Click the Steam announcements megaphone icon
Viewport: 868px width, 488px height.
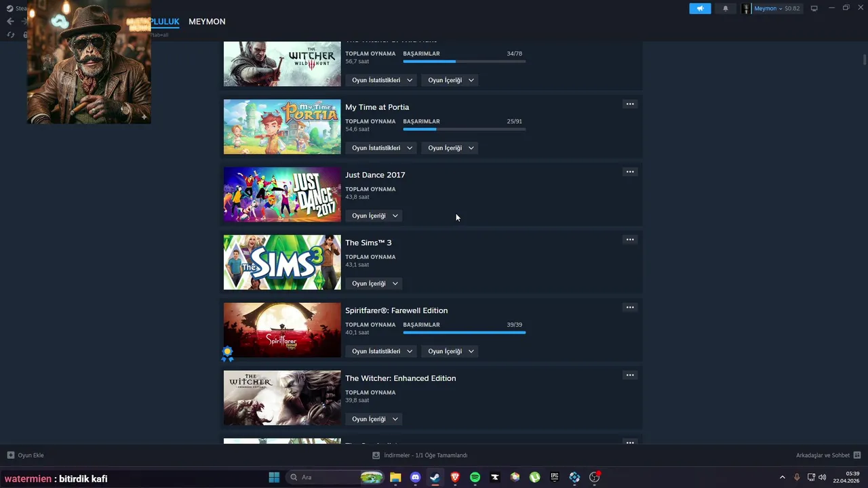(700, 9)
